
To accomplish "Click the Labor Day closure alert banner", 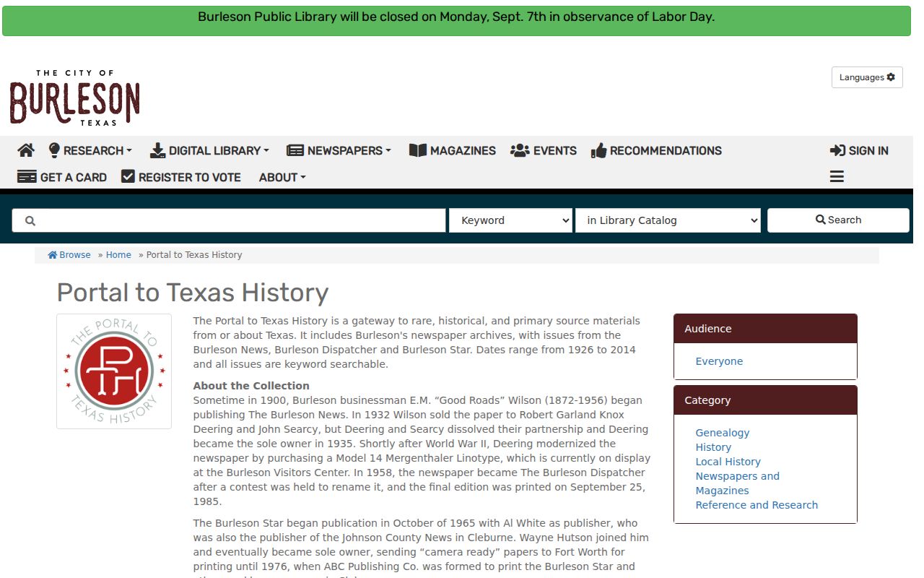I will click(x=456, y=21).
